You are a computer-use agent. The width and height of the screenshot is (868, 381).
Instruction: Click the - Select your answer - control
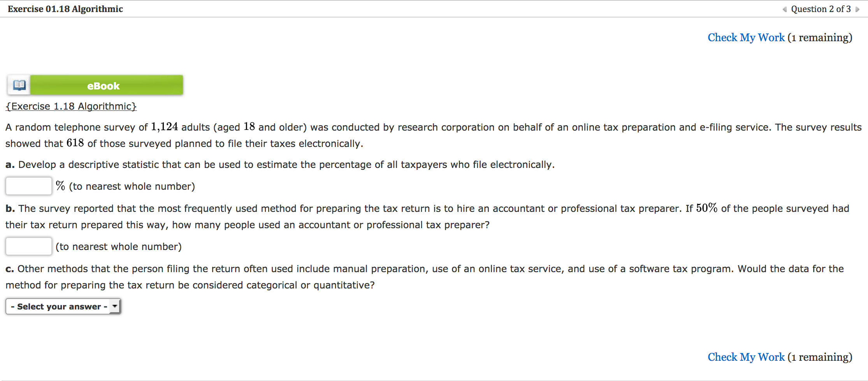pyautogui.click(x=62, y=306)
